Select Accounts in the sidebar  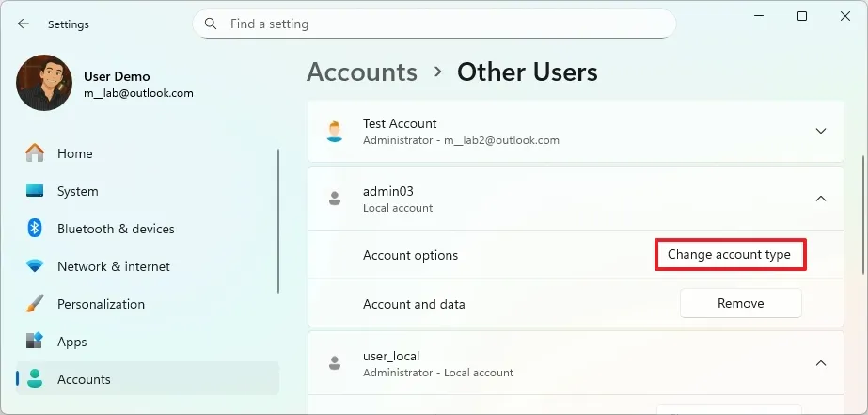click(x=84, y=379)
